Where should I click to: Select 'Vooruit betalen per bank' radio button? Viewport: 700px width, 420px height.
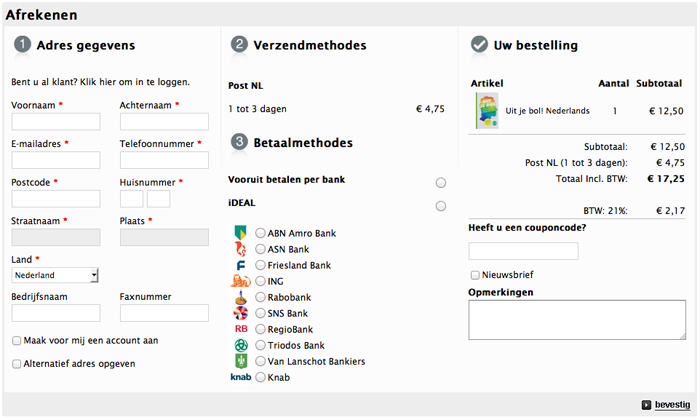pyautogui.click(x=441, y=182)
